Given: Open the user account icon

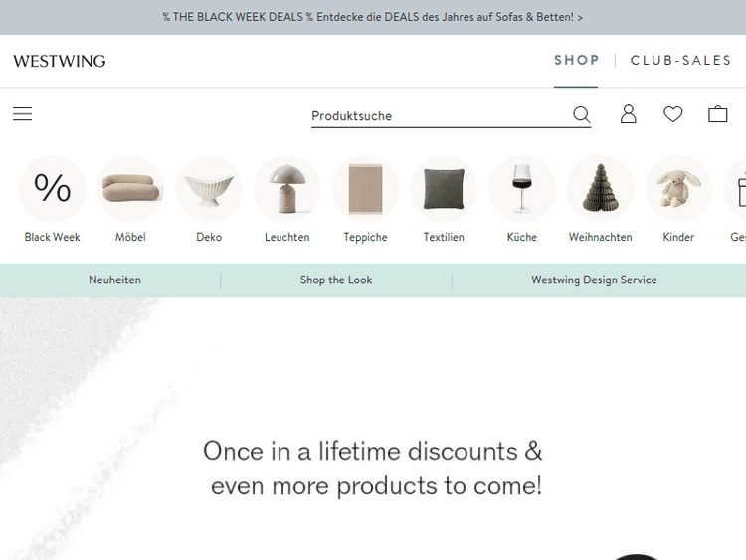Looking at the screenshot, I should pyautogui.click(x=628, y=114).
